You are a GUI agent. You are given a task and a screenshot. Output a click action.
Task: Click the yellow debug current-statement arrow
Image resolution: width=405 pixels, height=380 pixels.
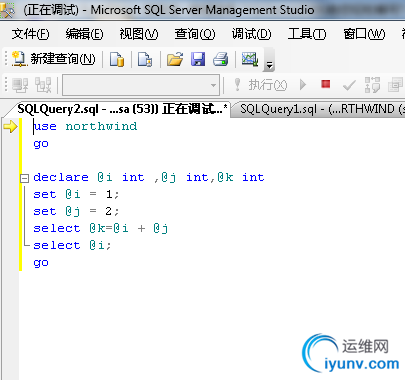point(10,127)
